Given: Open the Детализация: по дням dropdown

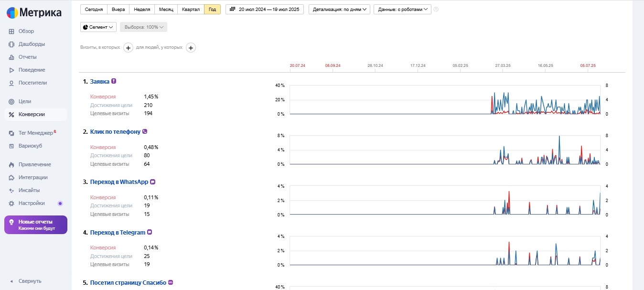Looking at the screenshot, I should click(x=339, y=9).
